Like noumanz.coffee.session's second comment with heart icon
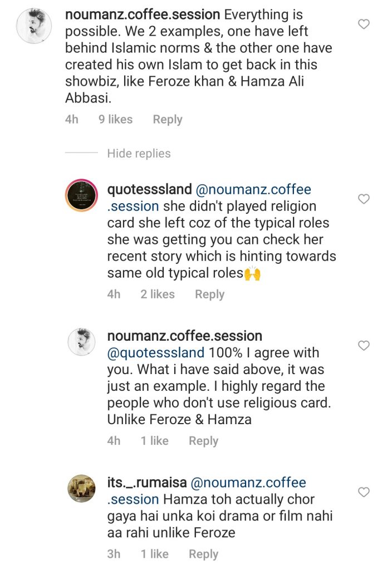The width and height of the screenshot is (392, 570). point(364,345)
